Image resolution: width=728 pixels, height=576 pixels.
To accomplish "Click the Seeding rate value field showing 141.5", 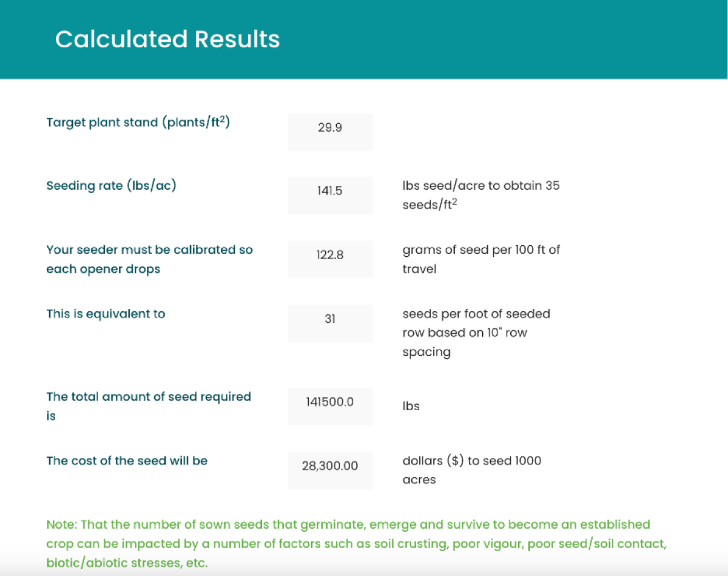I will point(330,195).
